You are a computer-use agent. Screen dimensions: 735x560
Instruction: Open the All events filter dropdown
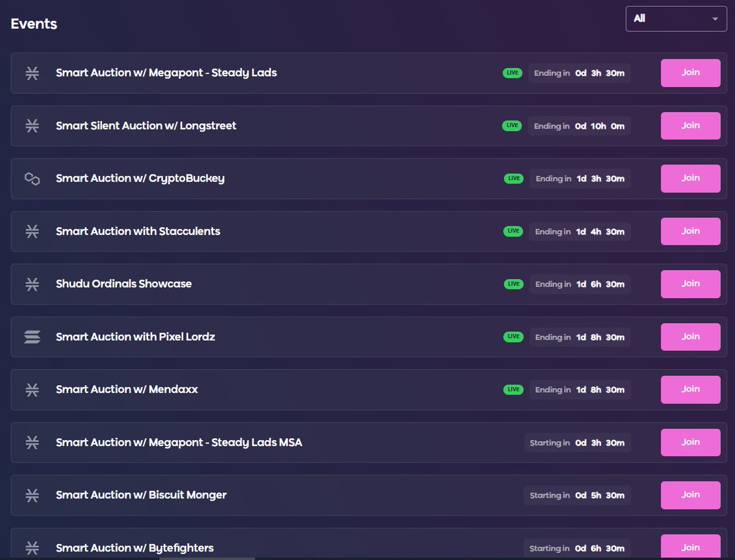(676, 18)
